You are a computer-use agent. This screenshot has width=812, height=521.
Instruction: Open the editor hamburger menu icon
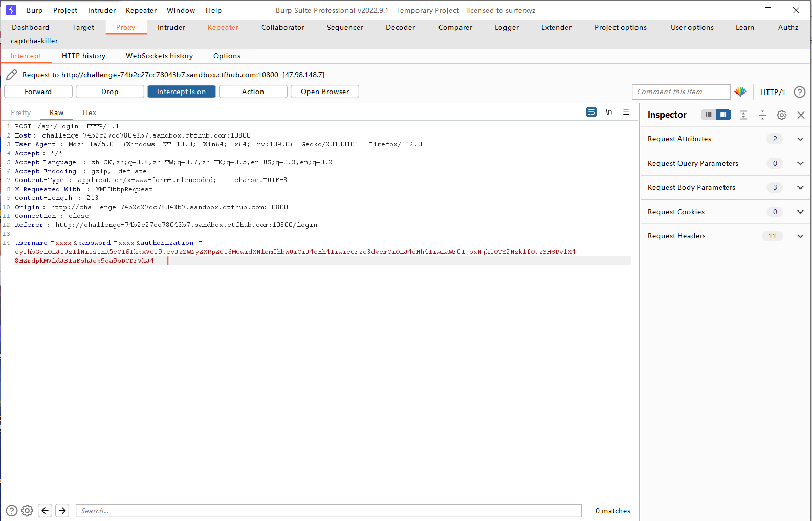(x=626, y=112)
